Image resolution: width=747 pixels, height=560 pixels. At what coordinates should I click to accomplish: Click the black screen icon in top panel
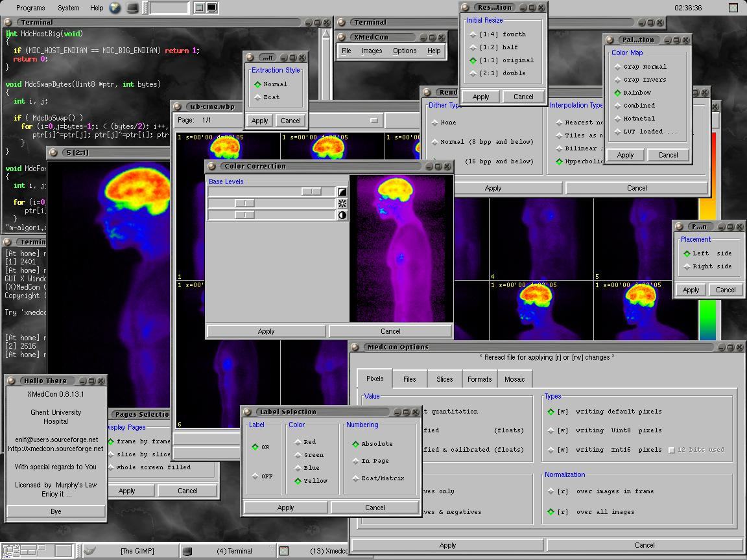coord(212,8)
